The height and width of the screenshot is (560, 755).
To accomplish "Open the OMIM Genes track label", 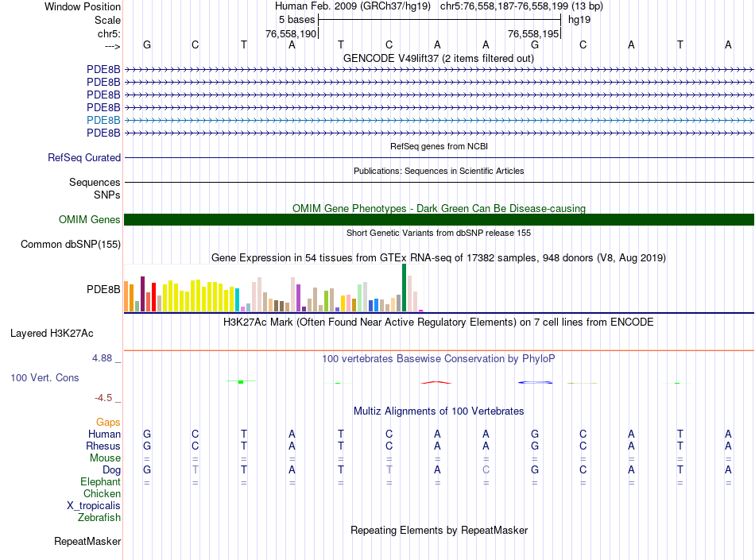I will coord(90,220).
